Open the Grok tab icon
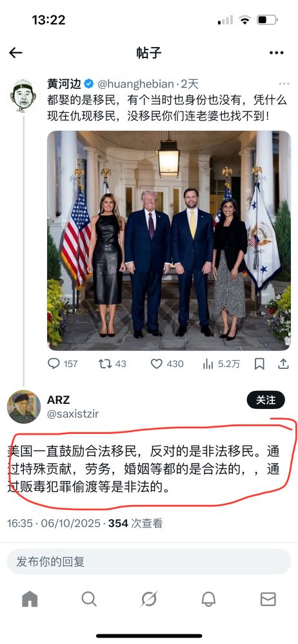 (x=148, y=599)
